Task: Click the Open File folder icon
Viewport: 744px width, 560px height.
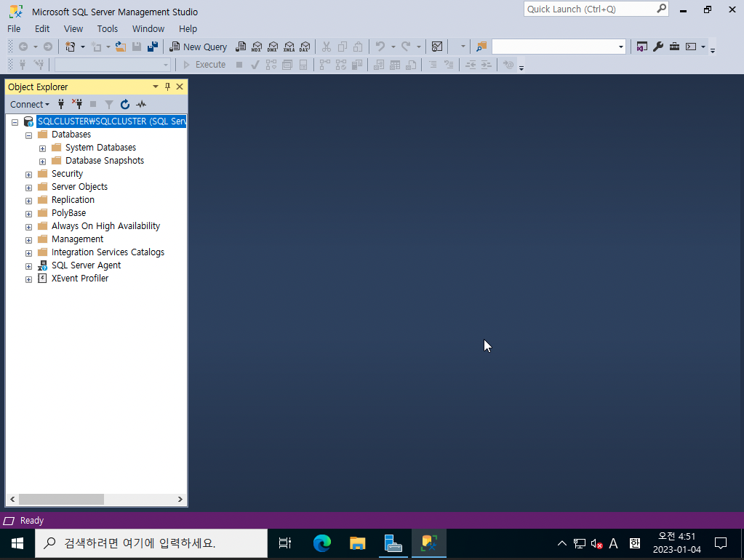Action: coord(121,47)
